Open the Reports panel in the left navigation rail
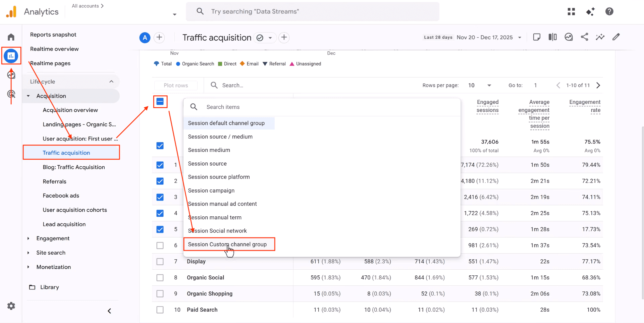The width and height of the screenshot is (644, 323). [11, 56]
